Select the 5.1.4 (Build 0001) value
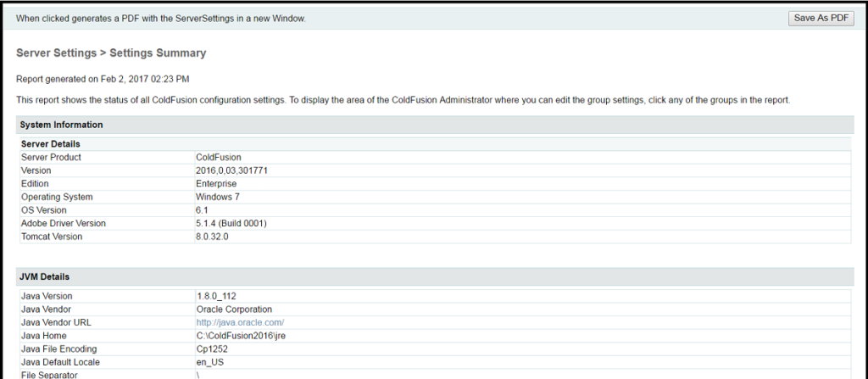 click(232, 223)
